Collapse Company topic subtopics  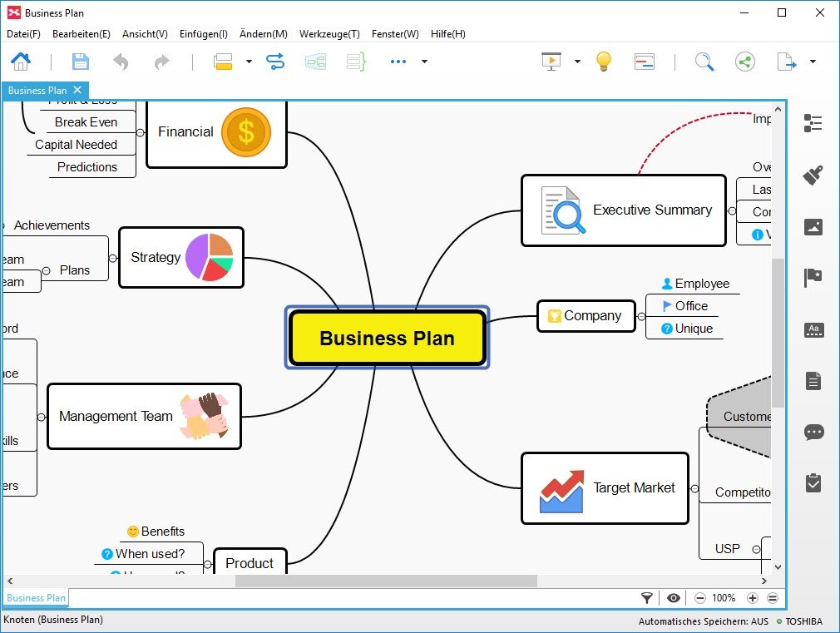tap(640, 317)
